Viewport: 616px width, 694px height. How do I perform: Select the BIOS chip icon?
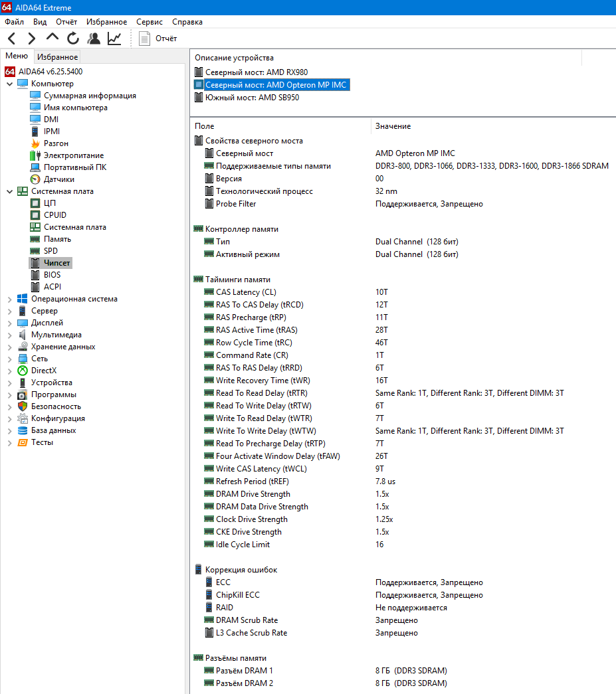35,275
